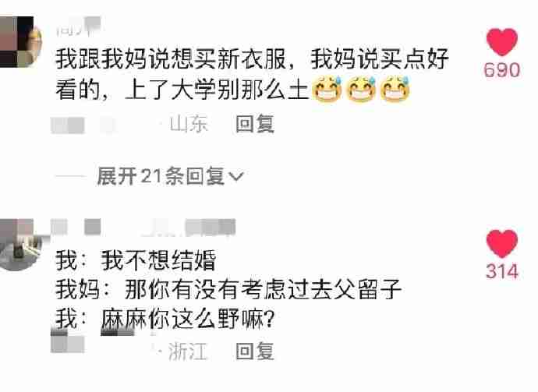Click the 690 like count
The image size is (538, 392).
point(501,70)
